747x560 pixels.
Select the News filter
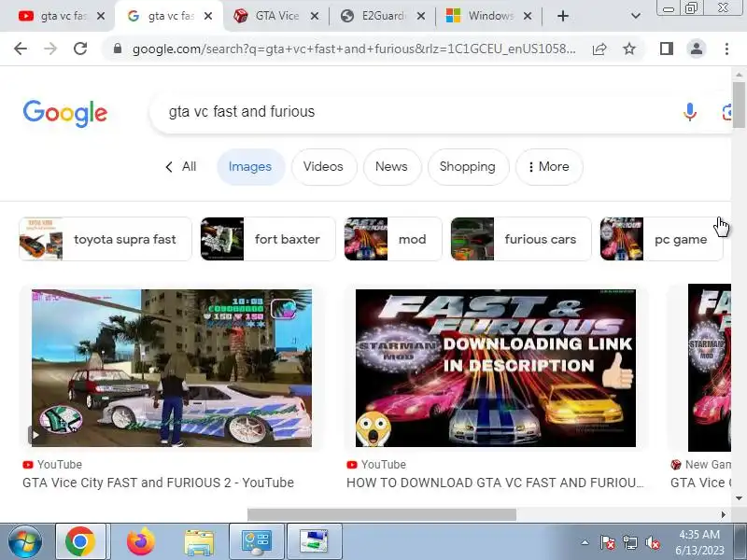click(x=391, y=167)
